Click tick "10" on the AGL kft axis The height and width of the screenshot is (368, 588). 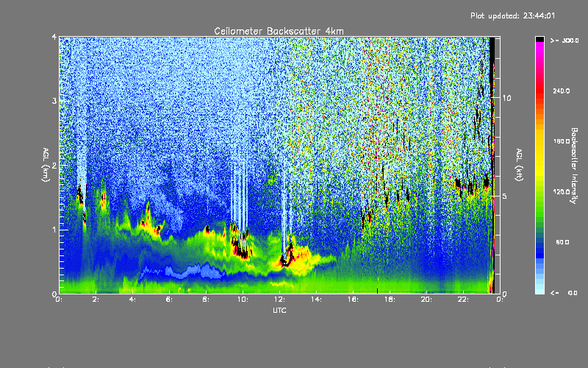coord(506,98)
